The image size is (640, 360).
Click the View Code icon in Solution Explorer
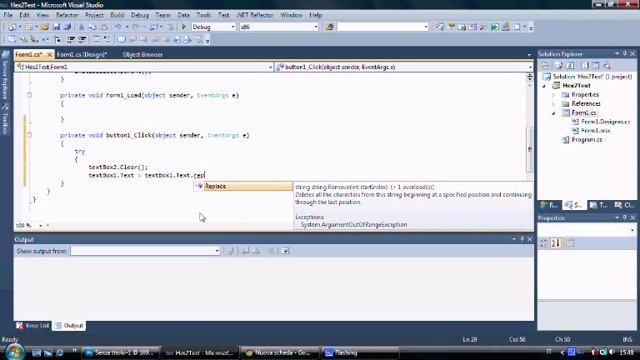[584, 65]
